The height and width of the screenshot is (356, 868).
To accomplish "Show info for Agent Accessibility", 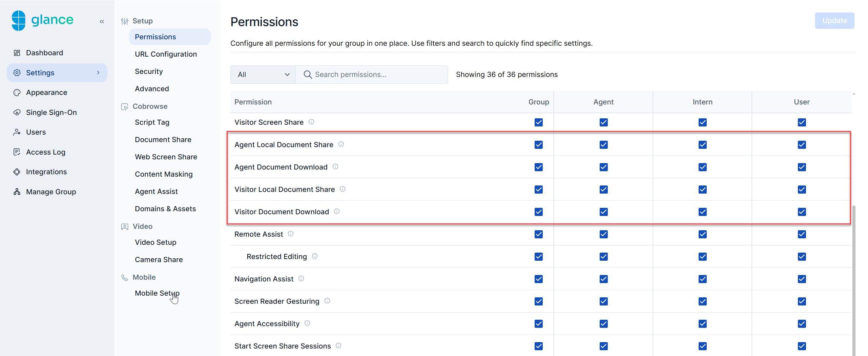I will pos(307,323).
